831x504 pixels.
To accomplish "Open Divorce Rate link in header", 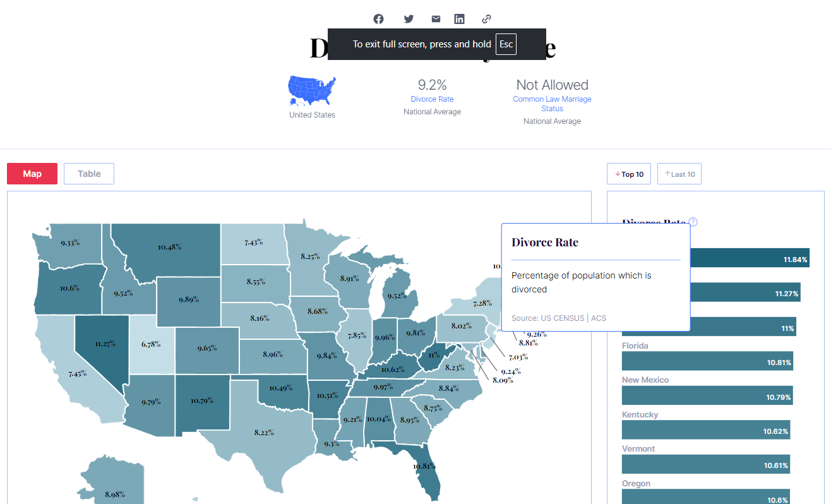I will coord(432,99).
